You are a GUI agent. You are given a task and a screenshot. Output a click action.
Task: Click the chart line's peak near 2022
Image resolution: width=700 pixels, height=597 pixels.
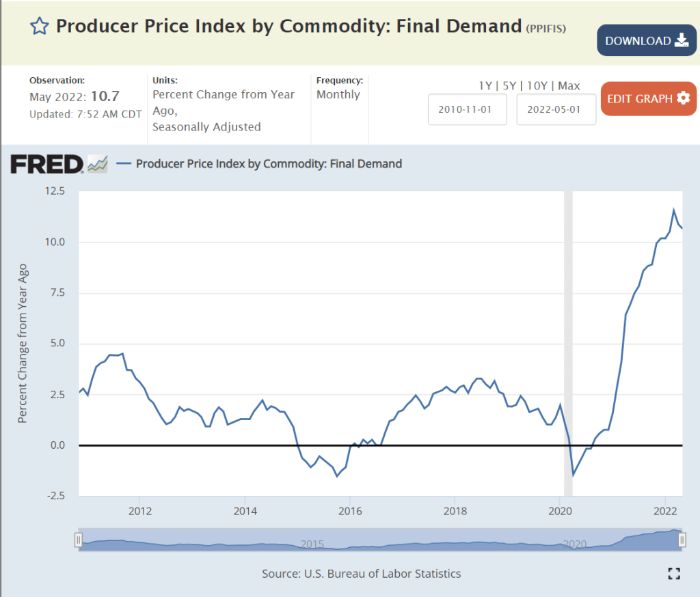tap(674, 210)
